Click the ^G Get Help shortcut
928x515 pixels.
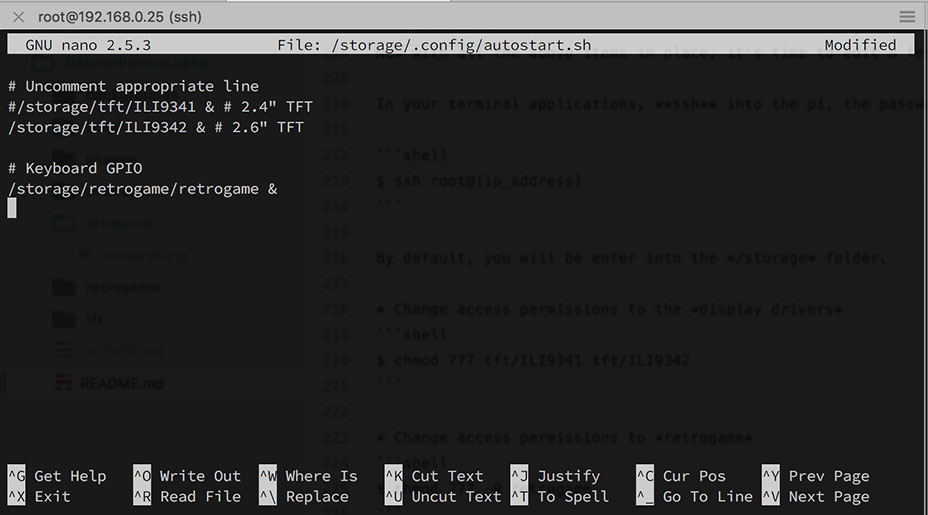[x=57, y=476]
